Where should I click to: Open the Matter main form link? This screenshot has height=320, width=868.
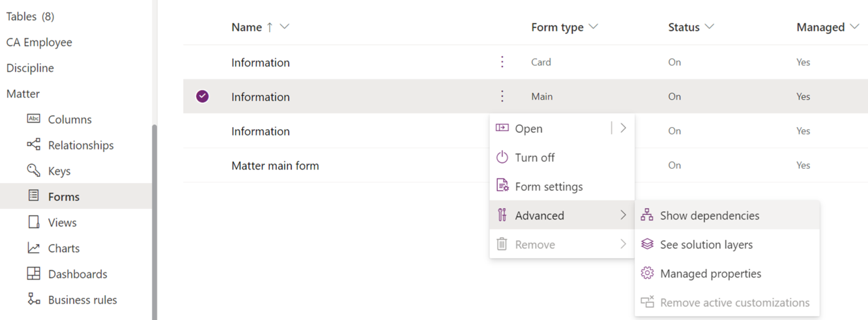(275, 166)
